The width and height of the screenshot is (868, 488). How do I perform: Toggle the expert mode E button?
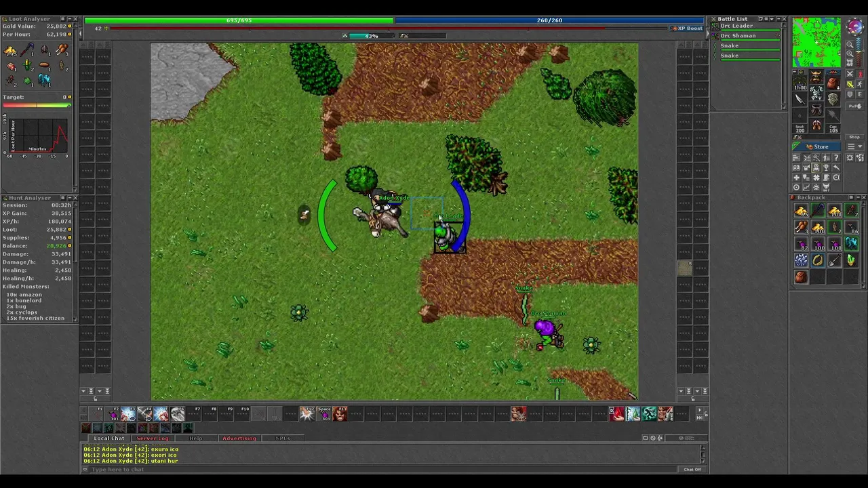(860, 94)
